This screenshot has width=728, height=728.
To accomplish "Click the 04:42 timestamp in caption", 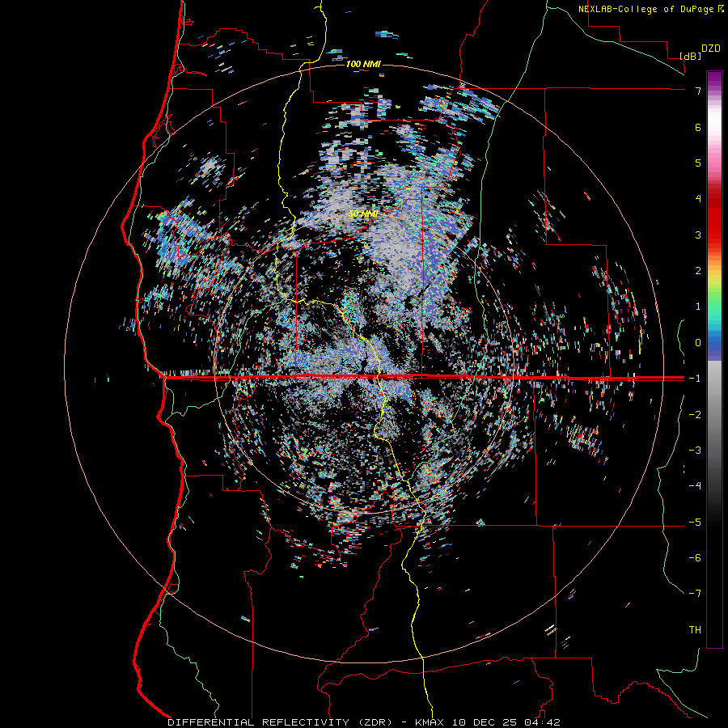I will (x=543, y=722).
